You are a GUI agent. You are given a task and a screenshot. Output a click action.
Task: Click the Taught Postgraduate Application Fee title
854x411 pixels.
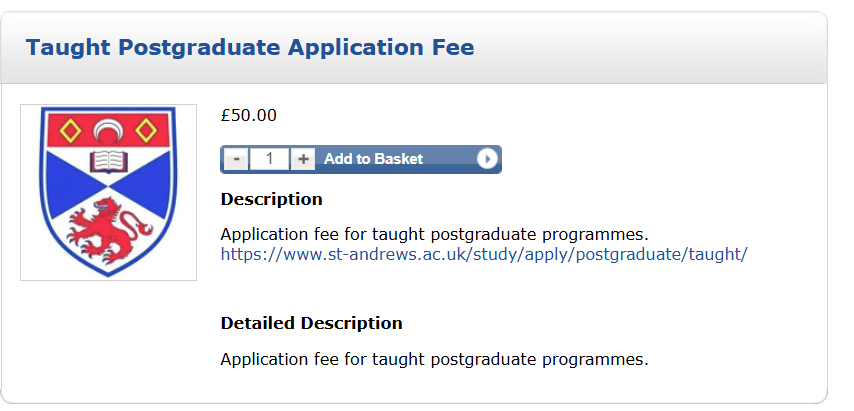point(250,47)
